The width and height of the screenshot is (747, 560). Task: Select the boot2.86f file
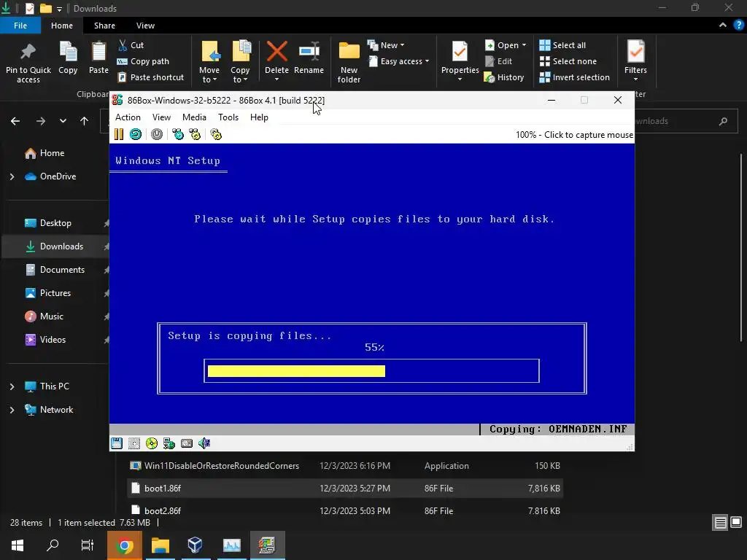[x=345, y=510]
